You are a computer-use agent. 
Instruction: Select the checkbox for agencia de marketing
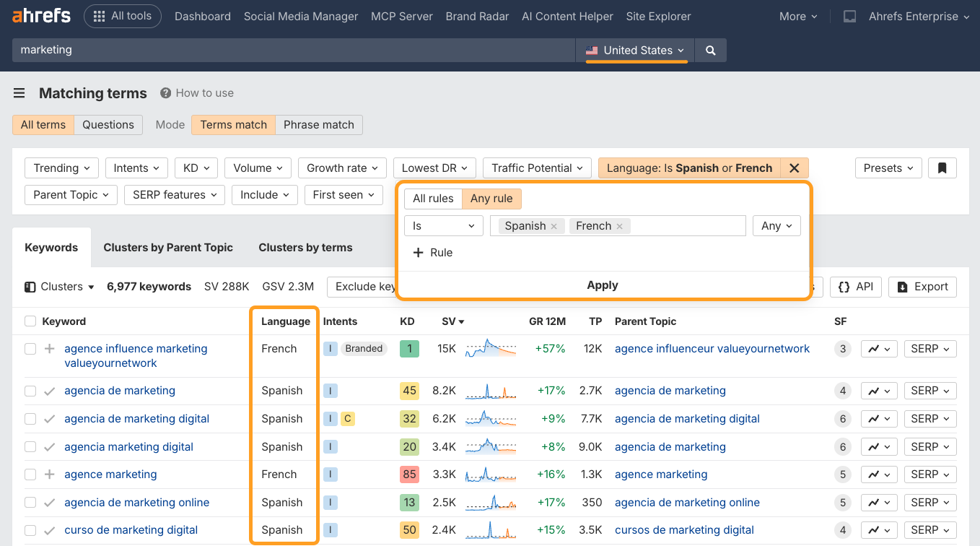(31, 391)
